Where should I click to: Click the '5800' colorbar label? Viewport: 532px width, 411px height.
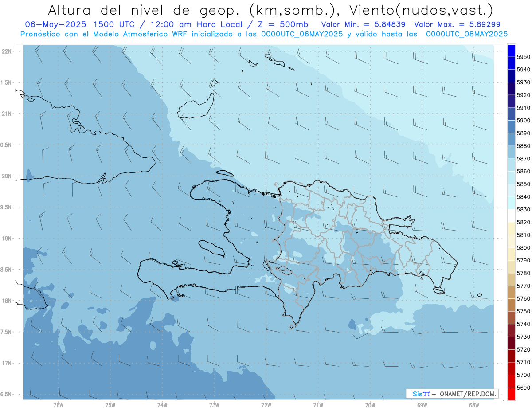524,248
